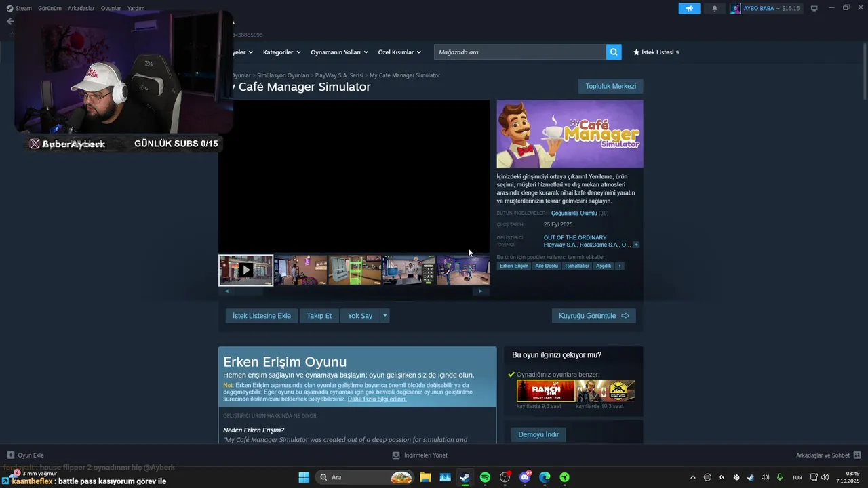Viewport: 868px width, 488px height.
Task: Open the AYBO BABA account avatar
Action: (736, 9)
